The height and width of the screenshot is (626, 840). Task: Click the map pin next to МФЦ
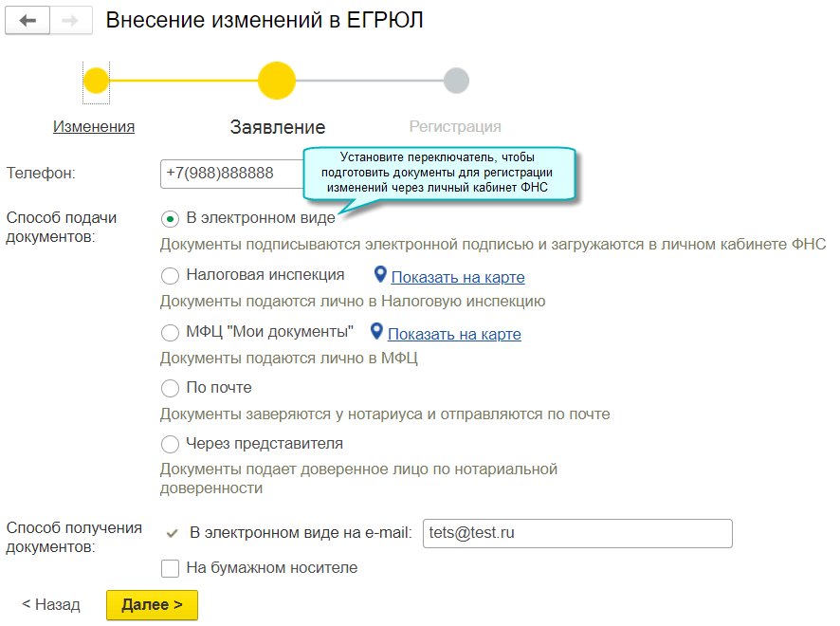[376, 332]
